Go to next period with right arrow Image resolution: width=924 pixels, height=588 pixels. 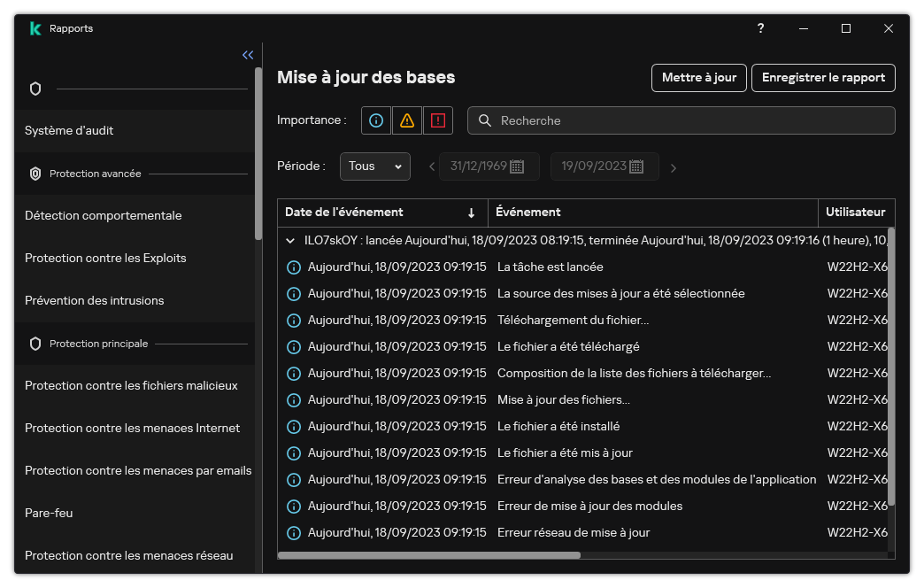click(x=674, y=167)
